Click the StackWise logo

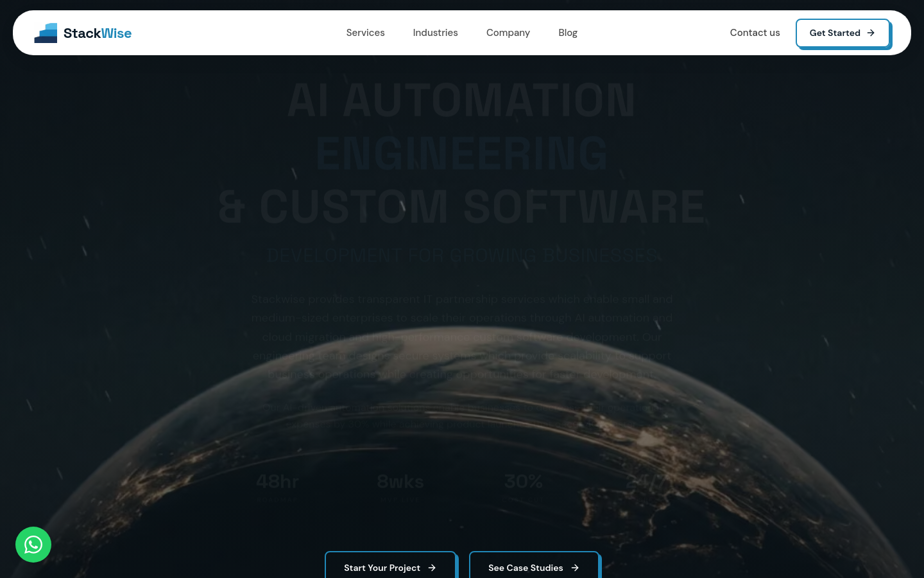tap(83, 33)
